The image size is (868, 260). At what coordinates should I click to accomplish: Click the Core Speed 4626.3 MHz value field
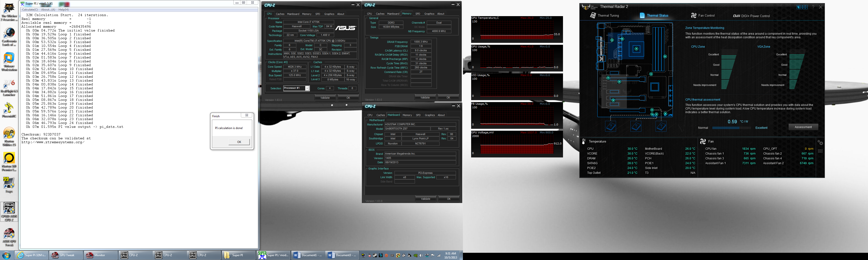pyautogui.click(x=295, y=67)
